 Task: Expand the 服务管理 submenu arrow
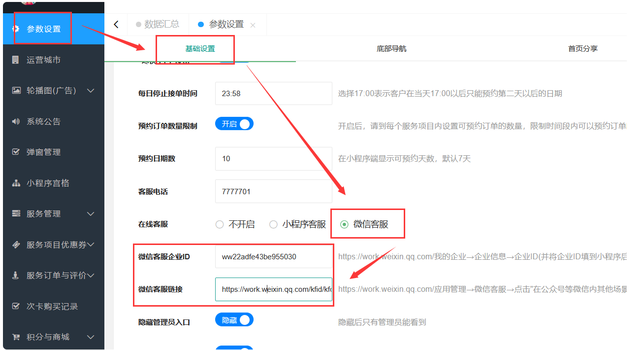pyautogui.click(x=91, y=213)
